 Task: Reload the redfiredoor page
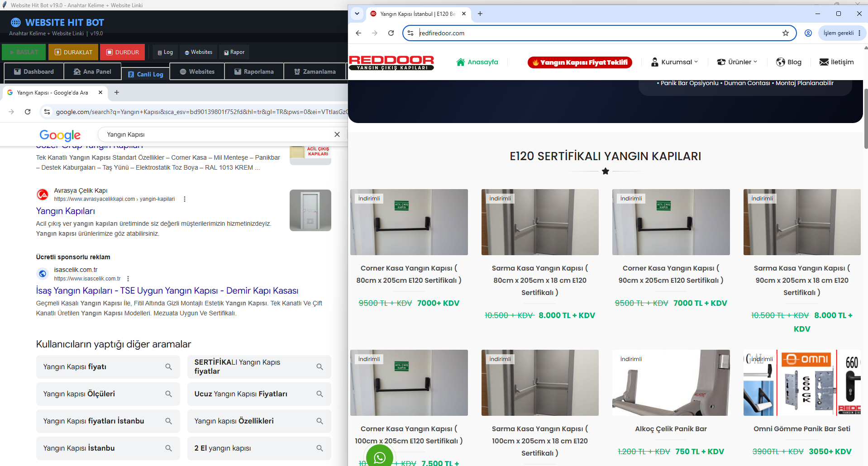(391, 33)
